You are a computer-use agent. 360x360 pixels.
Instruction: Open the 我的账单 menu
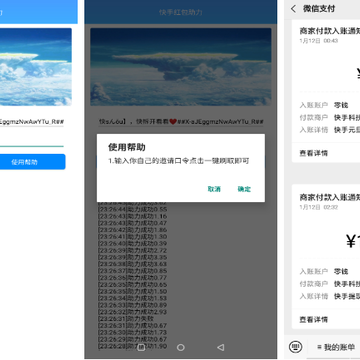tap(336, 347)
